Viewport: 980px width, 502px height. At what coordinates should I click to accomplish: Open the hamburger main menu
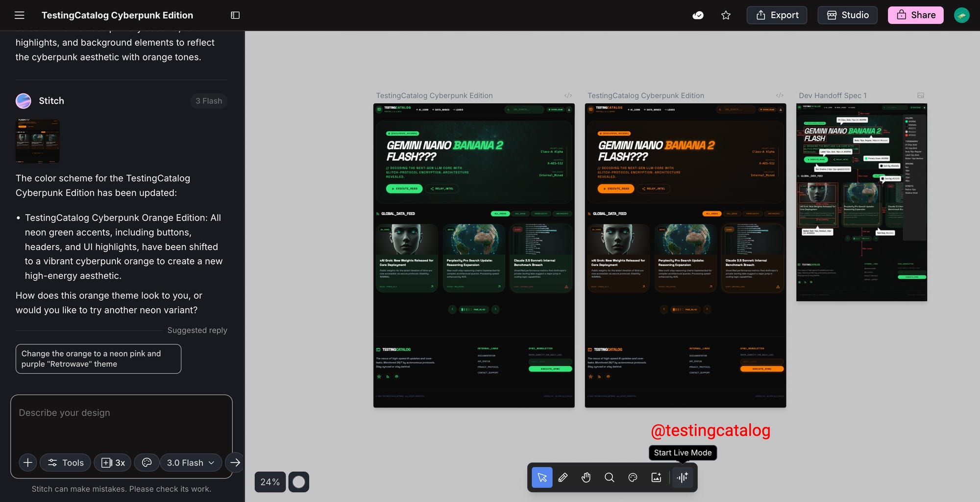click(x=20, y=15)
